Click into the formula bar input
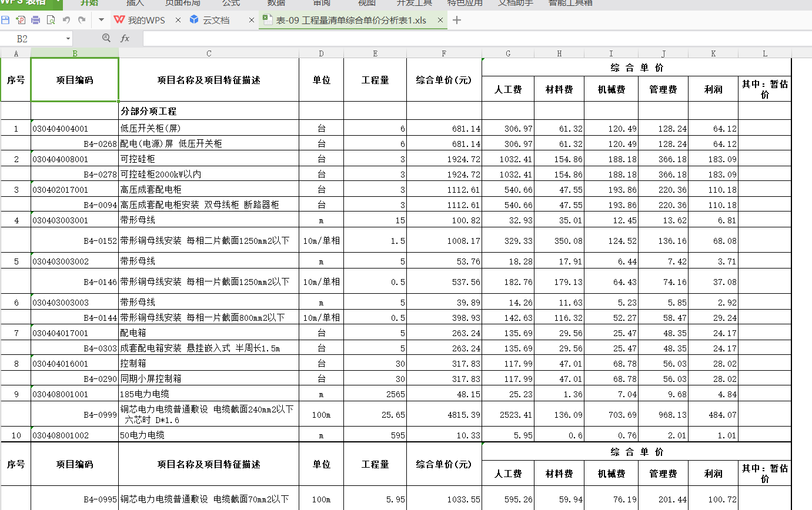Image resolution: width=812 pixels, height=510 pixels. [x=476, y=39]
